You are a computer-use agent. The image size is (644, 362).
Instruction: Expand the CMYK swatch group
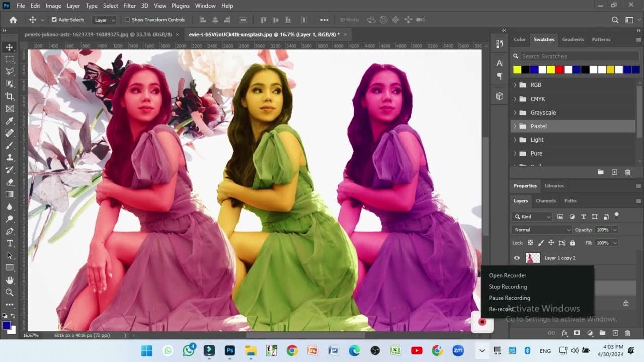click(515, 99)
